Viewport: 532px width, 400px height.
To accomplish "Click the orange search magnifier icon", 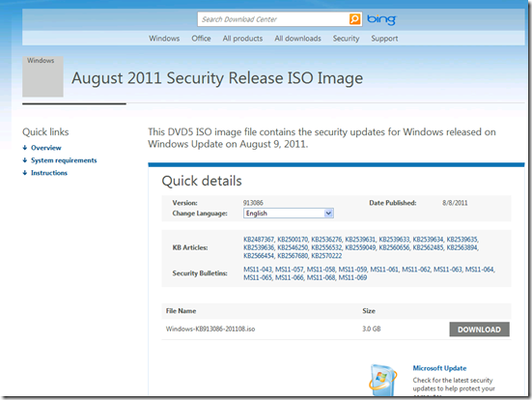I will (354, 19).
